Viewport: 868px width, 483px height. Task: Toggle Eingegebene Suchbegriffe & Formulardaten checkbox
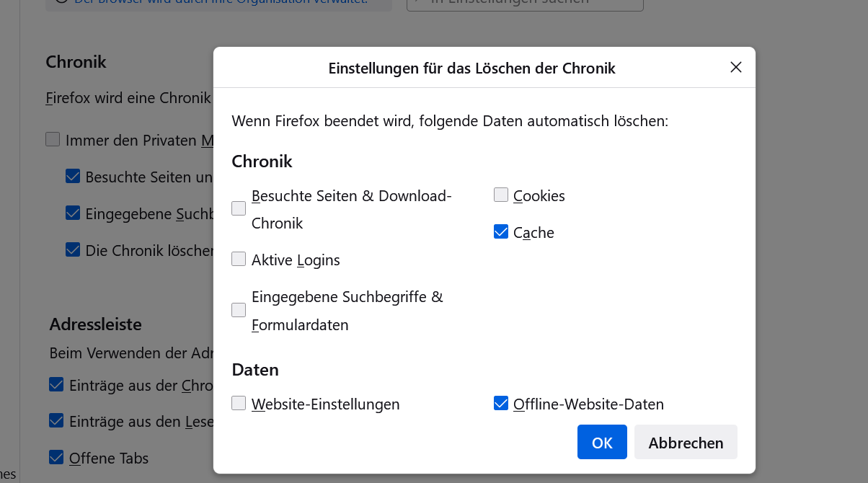[x=239, y=310]
